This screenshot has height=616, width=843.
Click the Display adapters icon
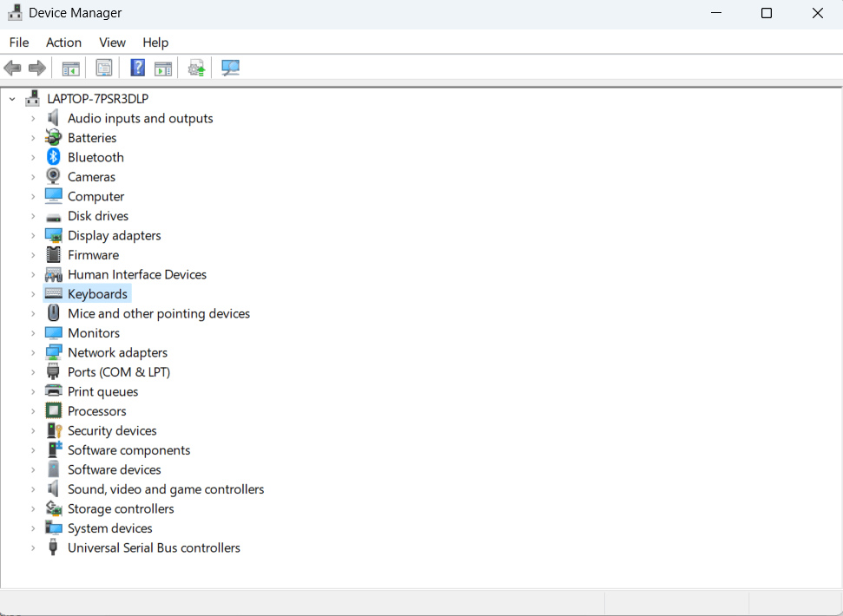click(53, 235)
